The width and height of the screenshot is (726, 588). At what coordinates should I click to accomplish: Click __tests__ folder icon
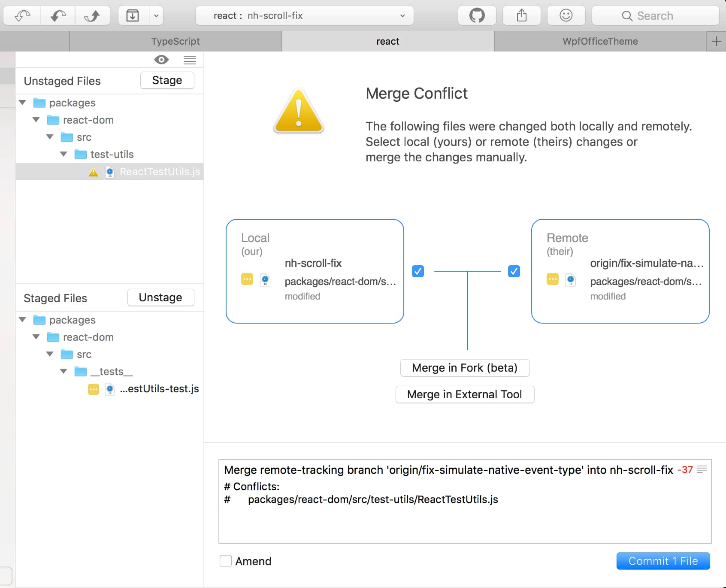click(81, 372)
